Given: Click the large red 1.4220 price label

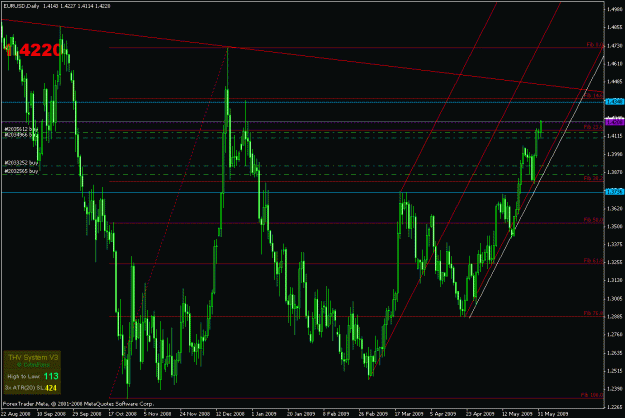Looking at the screenshot, I should (x=33, y=50).
